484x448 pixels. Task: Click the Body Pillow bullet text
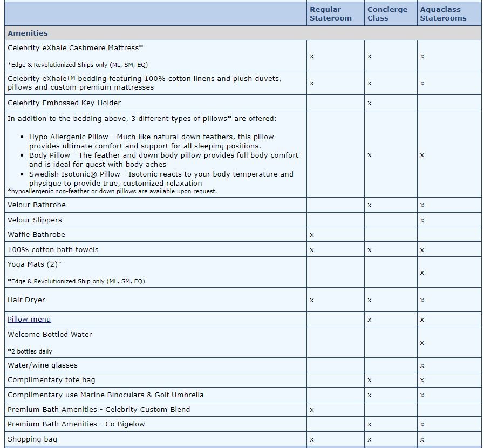pyautogui.click(x=163, y=160)
